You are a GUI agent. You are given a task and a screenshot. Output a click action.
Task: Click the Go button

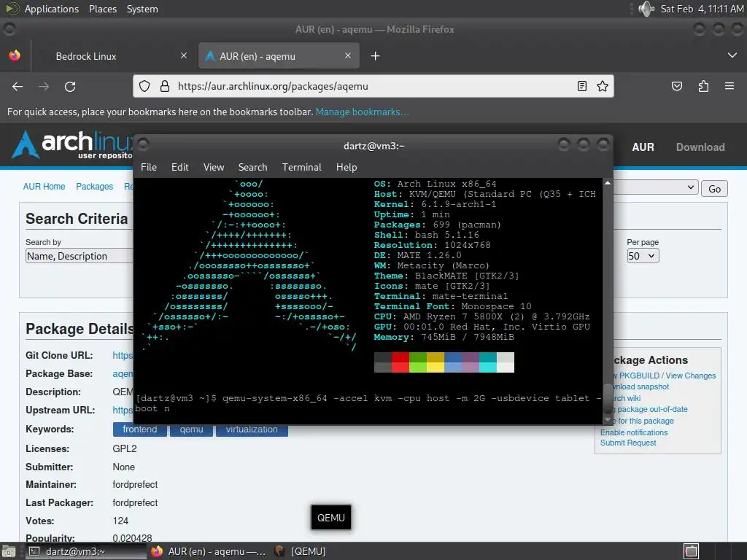pyautogui.click(x=714, y=189)
